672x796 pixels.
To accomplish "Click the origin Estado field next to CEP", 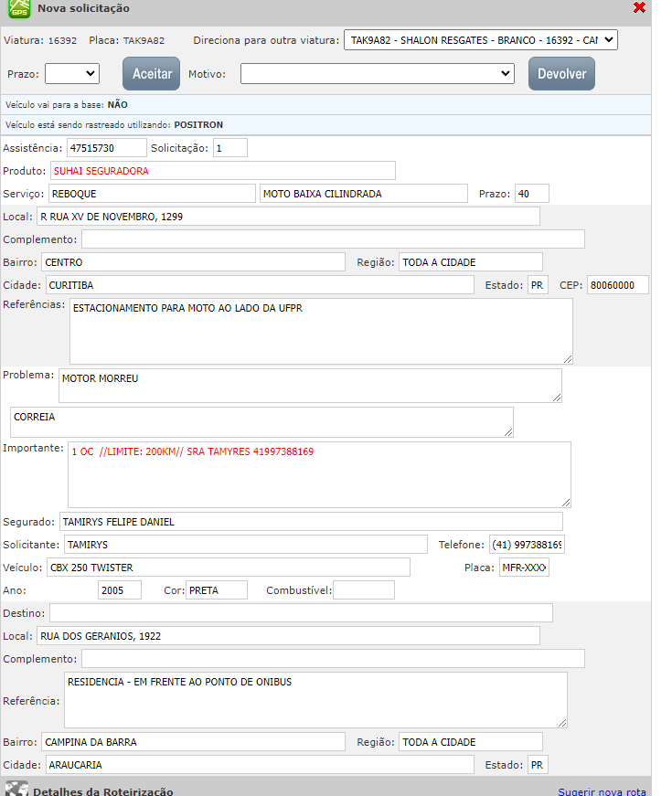I will tap(538, 285).
